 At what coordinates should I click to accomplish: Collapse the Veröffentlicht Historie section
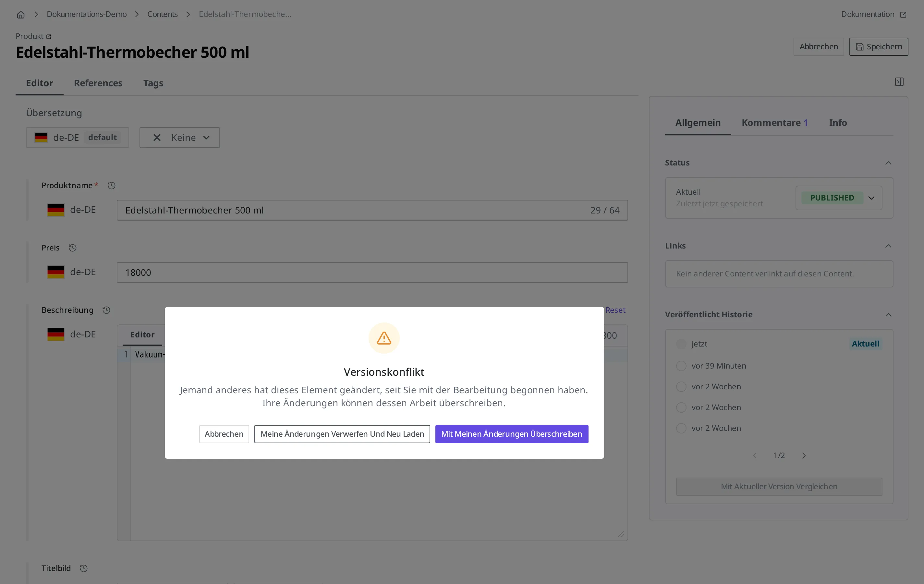(888, 315)
